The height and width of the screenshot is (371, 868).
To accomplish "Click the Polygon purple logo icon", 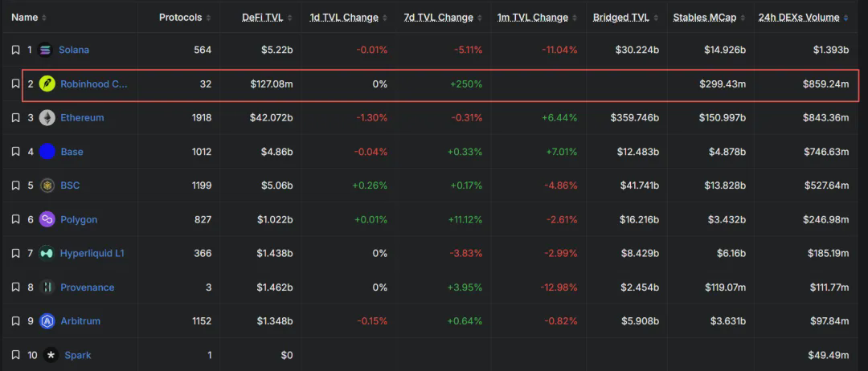I will pyautogui.click(x=47, y=219).
